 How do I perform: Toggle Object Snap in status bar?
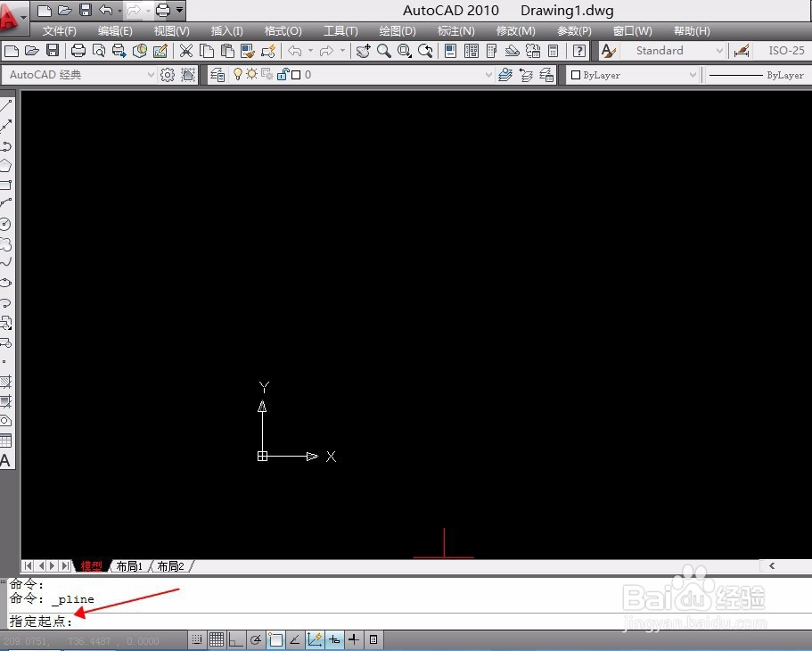(275, 639)
